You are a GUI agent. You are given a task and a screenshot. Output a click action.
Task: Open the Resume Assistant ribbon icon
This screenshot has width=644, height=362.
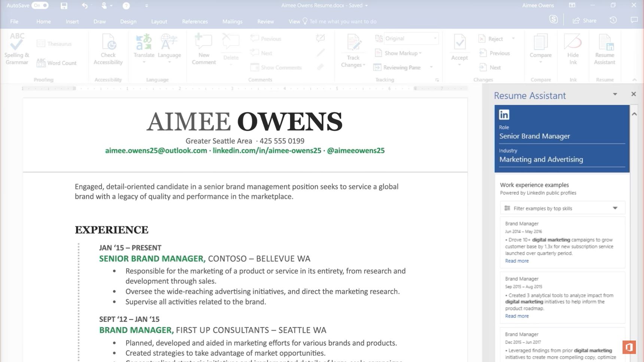click(x=604, y=50)
